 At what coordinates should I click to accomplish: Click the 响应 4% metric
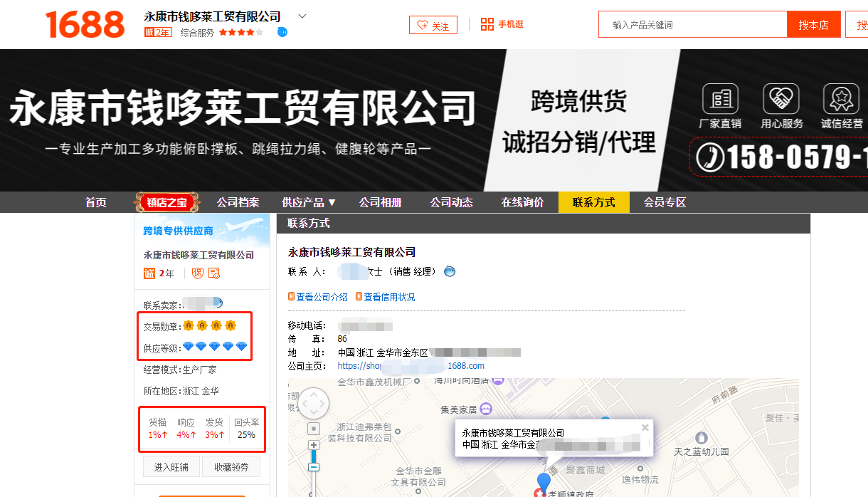click(x=186, y=429)
